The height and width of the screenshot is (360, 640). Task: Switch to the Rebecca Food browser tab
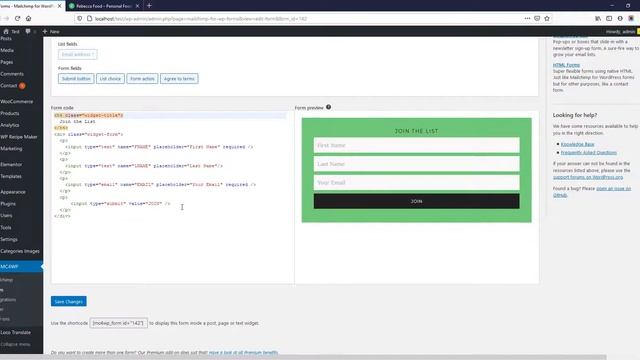click(x=104, y=6)
